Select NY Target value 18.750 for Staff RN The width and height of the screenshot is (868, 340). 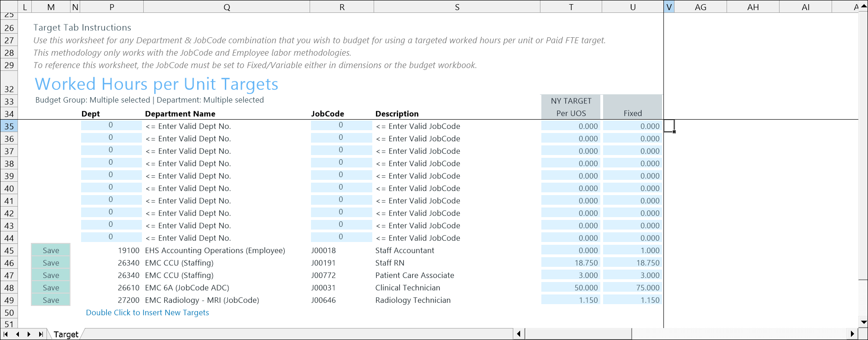571,263
